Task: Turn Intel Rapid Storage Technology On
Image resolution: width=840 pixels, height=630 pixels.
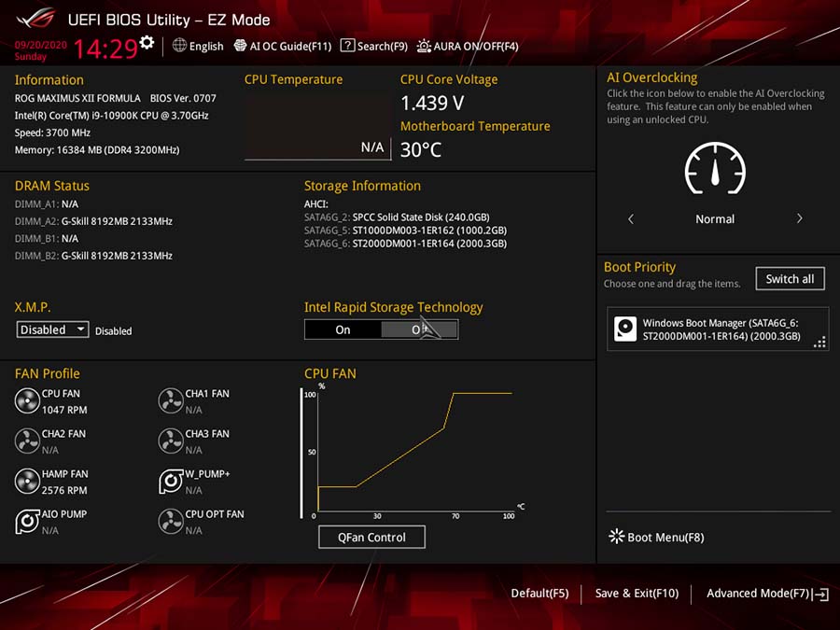Action: 343,329
